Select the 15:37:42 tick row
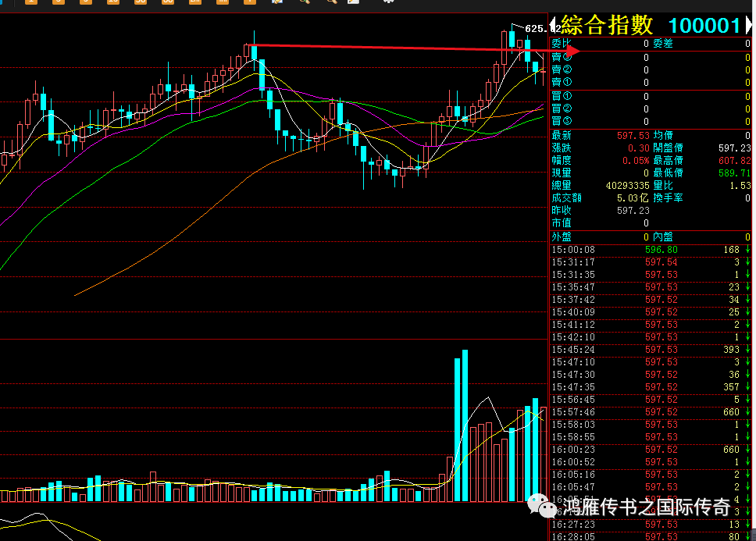756x541 pixels. click(651, 300)
